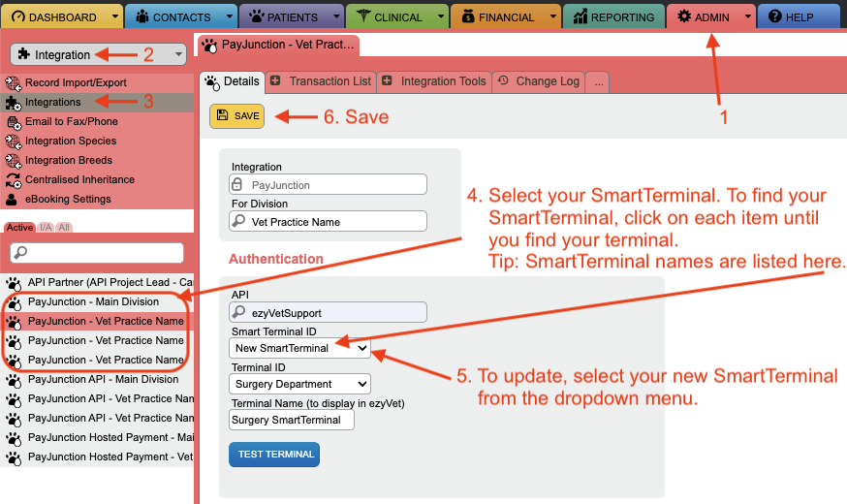The width and height of the screenshot is (847, 504).
Task: Select the Active filter tab
Action: point(19,228)
